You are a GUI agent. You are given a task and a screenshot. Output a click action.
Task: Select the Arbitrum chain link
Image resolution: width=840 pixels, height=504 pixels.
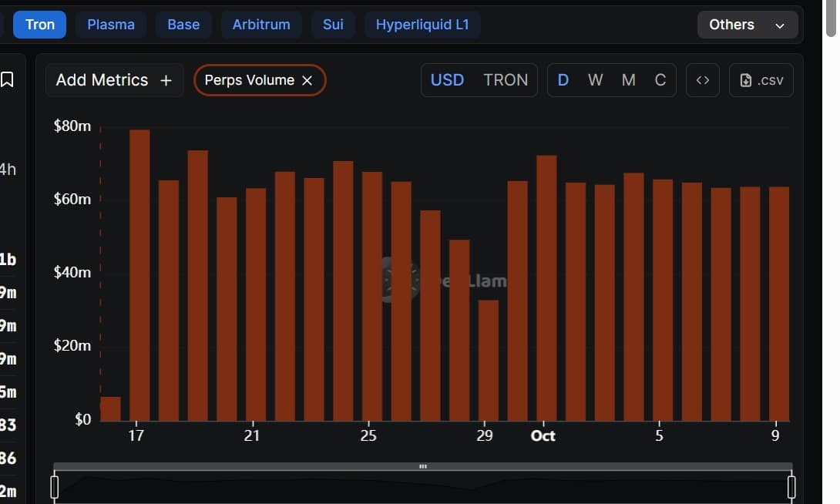coord(261,24)
